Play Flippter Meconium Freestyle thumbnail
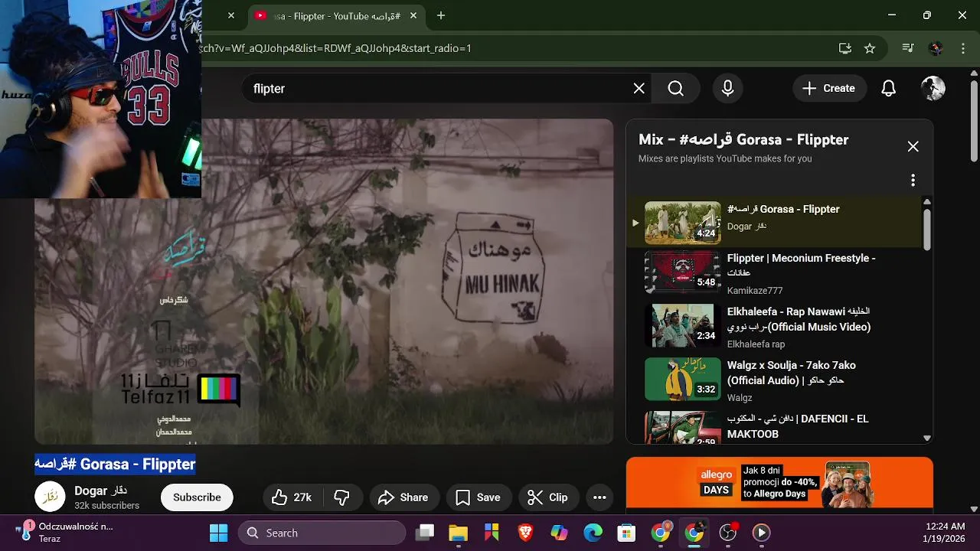980x551 pixels. click(x=683, y=272)
